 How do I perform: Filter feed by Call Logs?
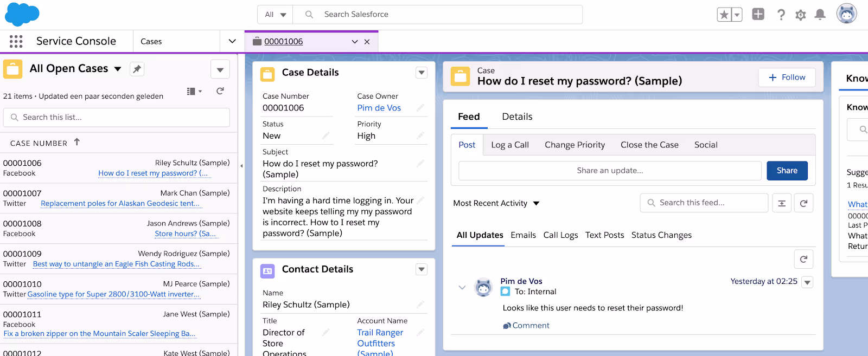(560, 235)
